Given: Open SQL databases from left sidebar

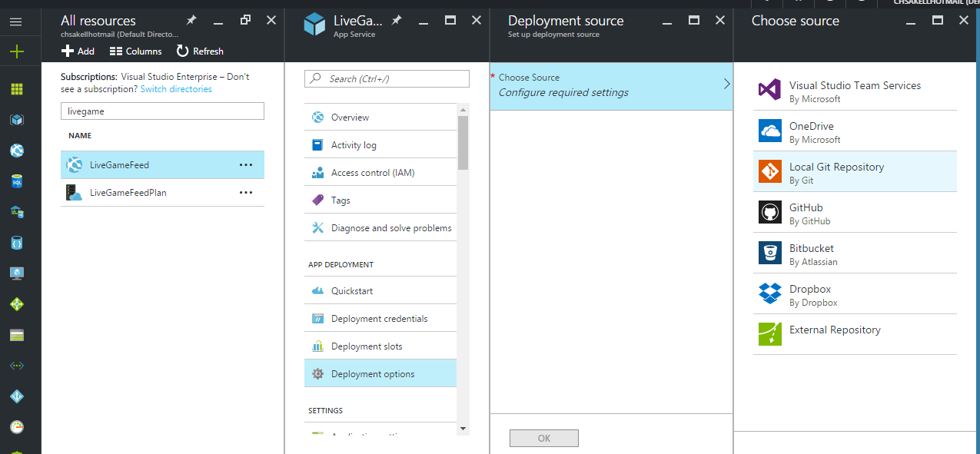Looking at the screenshot, I should point(16,181).
